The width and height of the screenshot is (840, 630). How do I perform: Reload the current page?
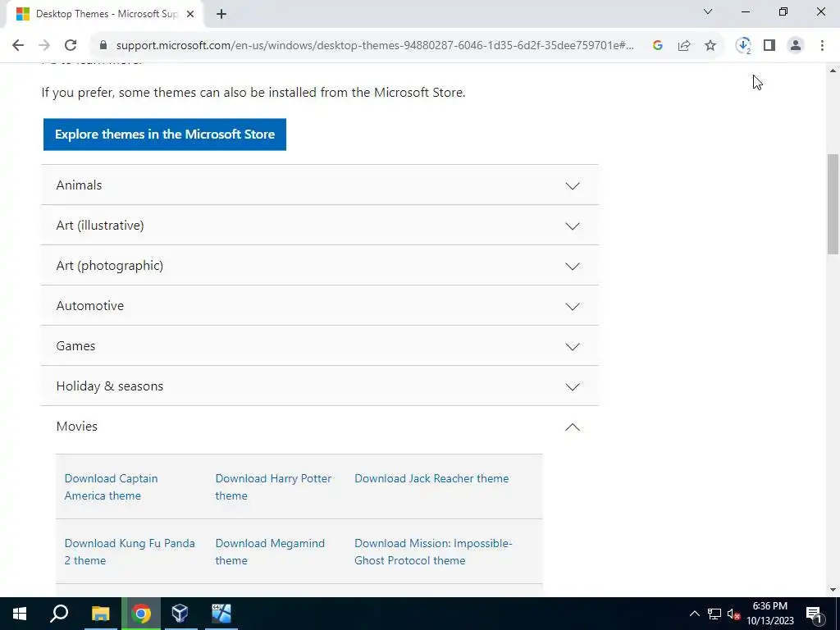(x=71, y=46)
